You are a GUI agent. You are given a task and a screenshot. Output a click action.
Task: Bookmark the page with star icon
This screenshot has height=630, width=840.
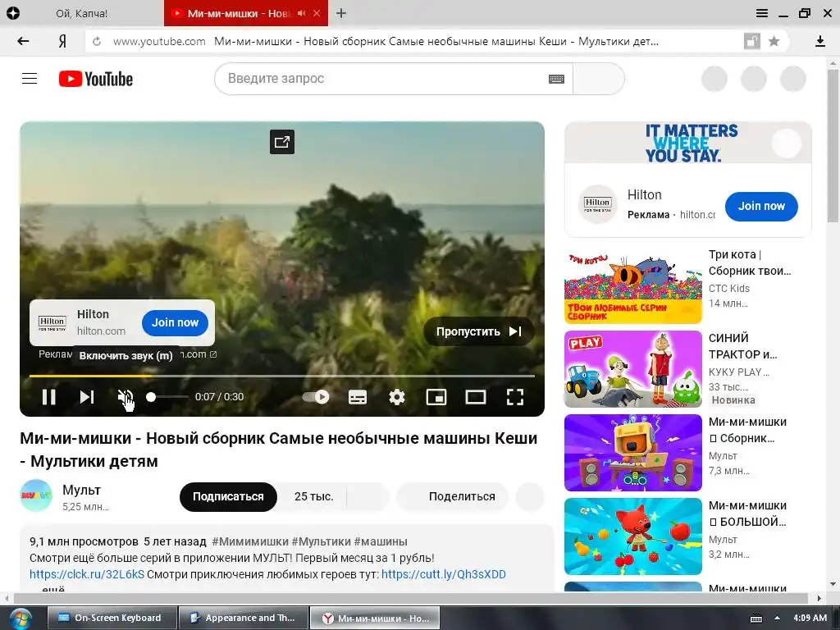[x=774, y=41]
